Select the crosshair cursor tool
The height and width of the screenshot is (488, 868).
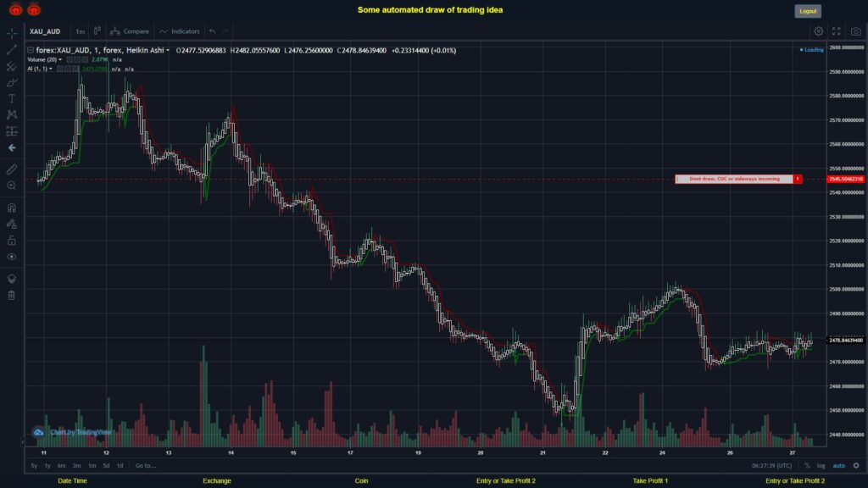coord(12,33)
